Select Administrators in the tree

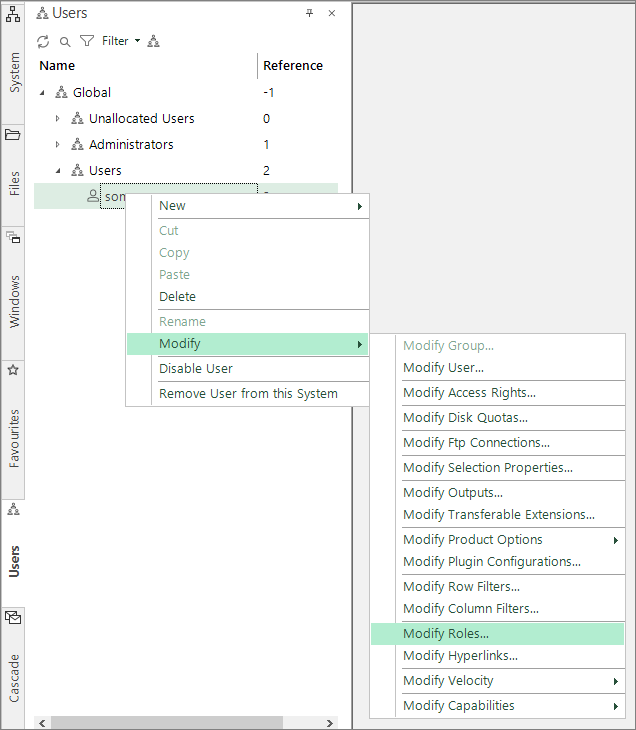pyautogui.click(x=131, y=145)
